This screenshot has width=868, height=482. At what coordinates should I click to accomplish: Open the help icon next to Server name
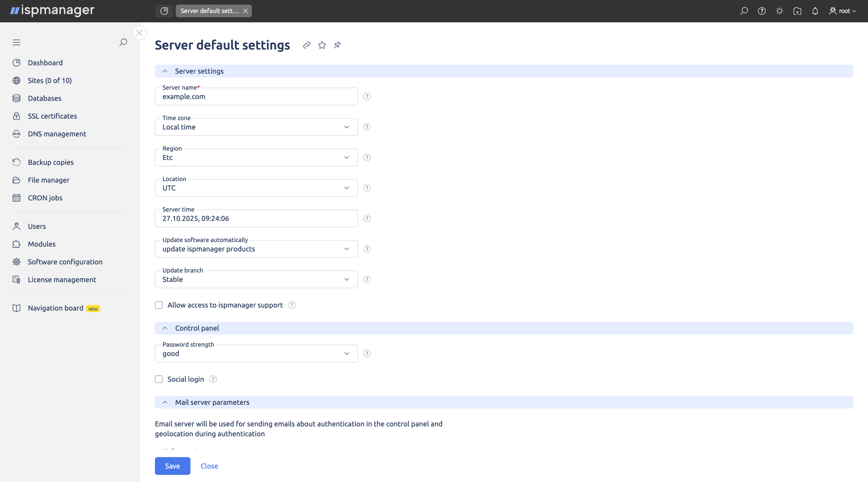pyautogui.click(x=367, y=97)
